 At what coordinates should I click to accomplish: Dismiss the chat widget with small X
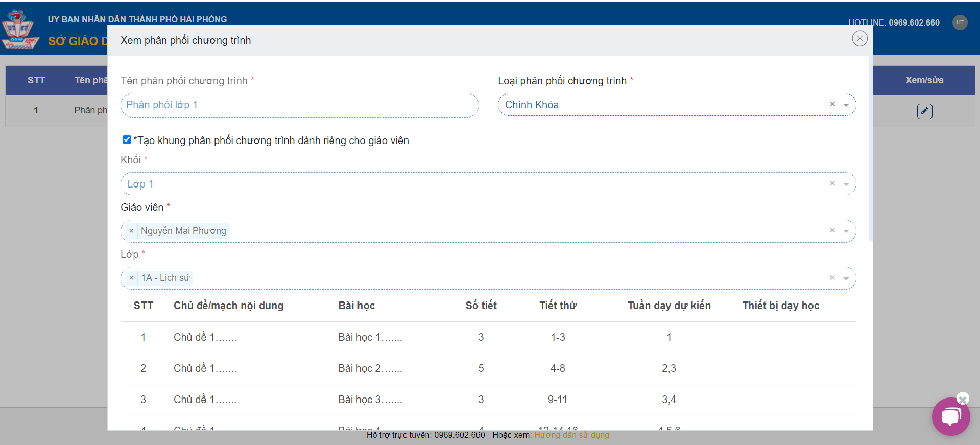coord(963,399)
